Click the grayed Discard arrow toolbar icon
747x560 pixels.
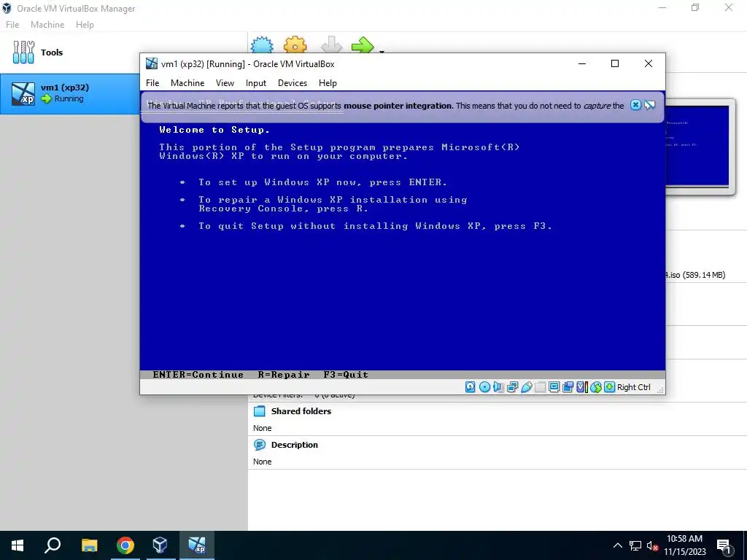click(x=332, y=44)
